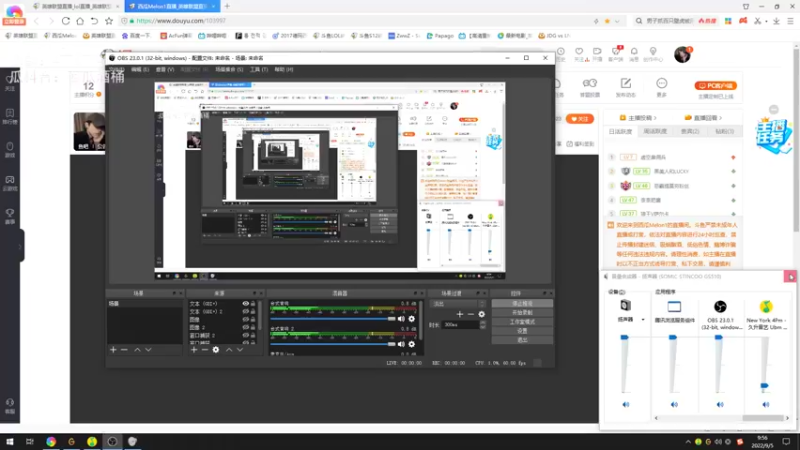Toggle visibility of Window Capture 2 source
The width and height of the screenshot is (800, 450).
coord(245,335)
